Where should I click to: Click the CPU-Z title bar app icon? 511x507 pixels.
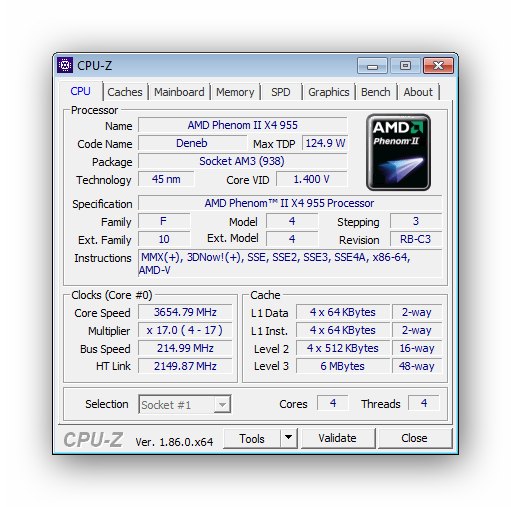65,65
